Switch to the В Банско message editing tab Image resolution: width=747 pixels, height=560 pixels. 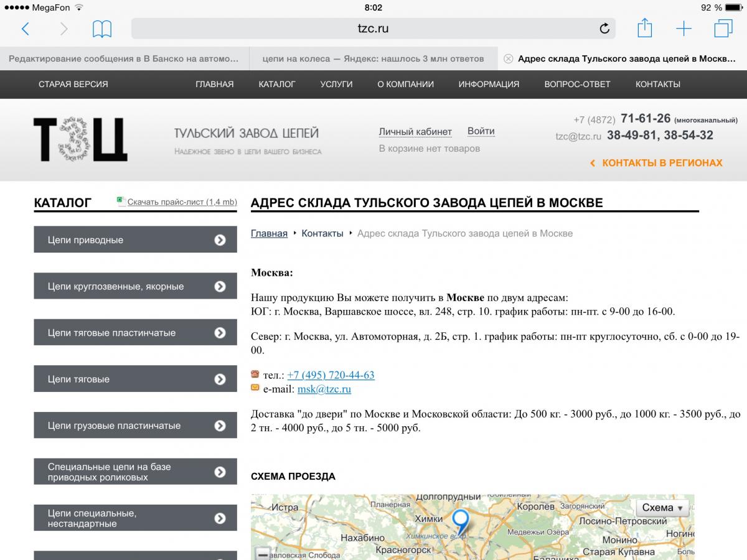click(124, 58)
